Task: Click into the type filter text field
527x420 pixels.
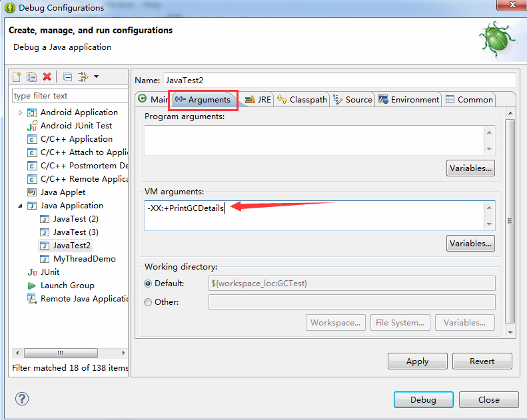Action: (x=69, y=96)
